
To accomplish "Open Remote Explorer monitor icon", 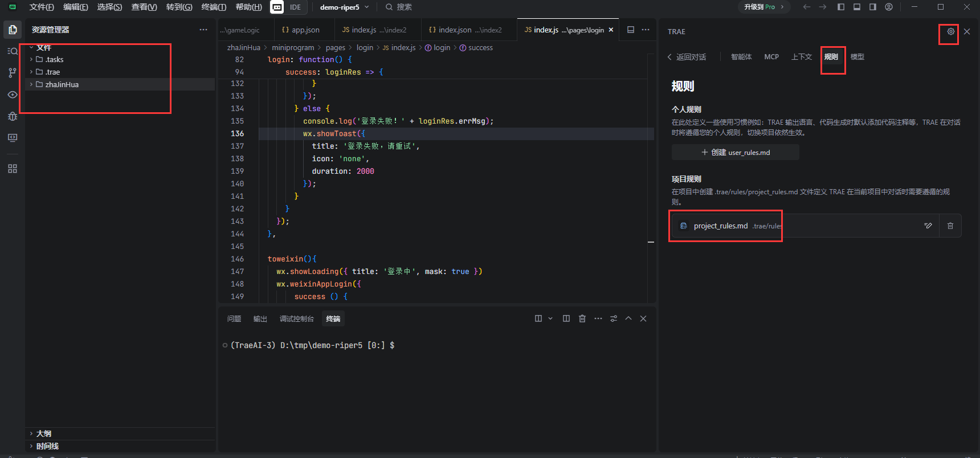I will click(13, 138).
